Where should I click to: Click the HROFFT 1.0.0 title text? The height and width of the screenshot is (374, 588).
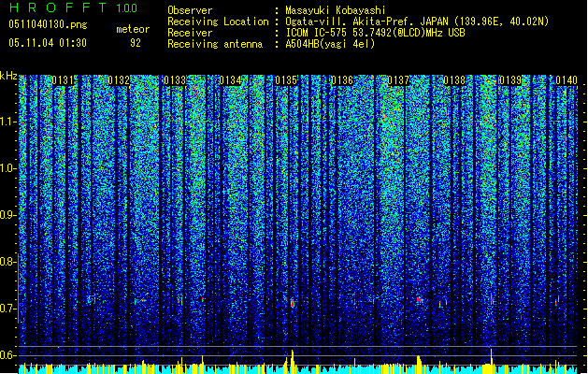(x=74, y=7)
